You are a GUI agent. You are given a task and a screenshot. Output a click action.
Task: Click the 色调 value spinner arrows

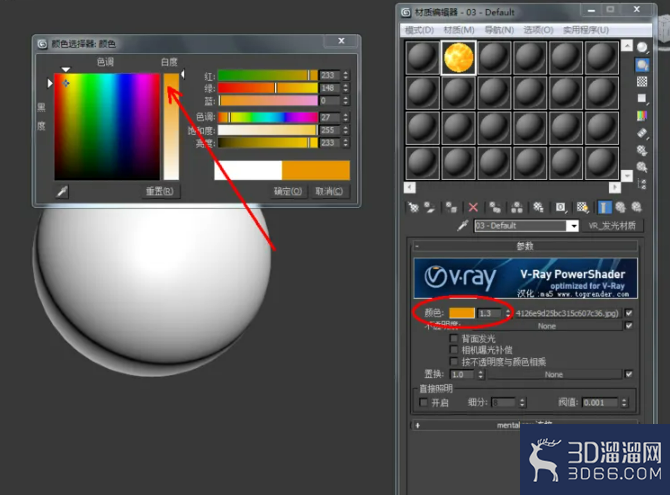pos(346,117)
